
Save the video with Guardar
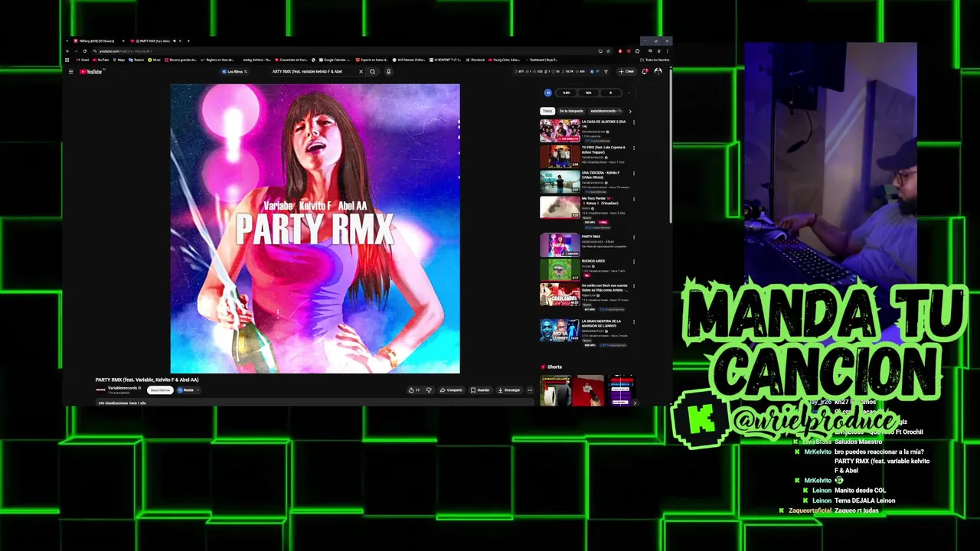click(x=480, y=390)
